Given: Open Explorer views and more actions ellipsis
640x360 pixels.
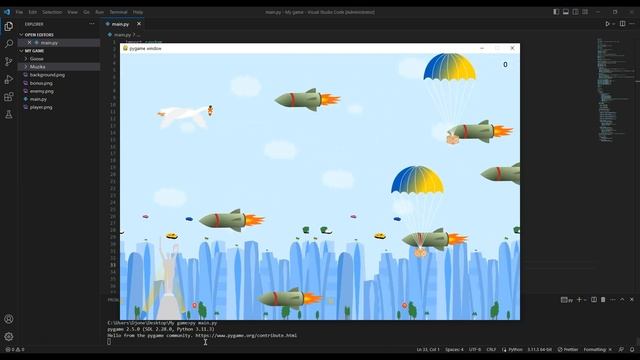Looking at the screenshot, I should tap(92, 24).
